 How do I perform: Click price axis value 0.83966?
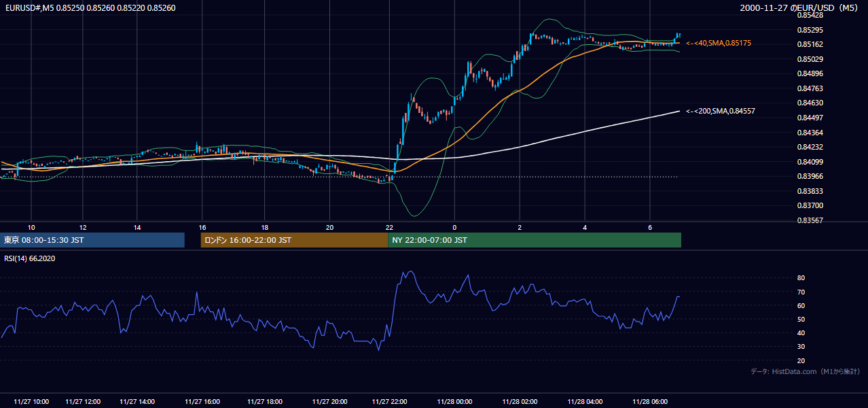[810, 177]
